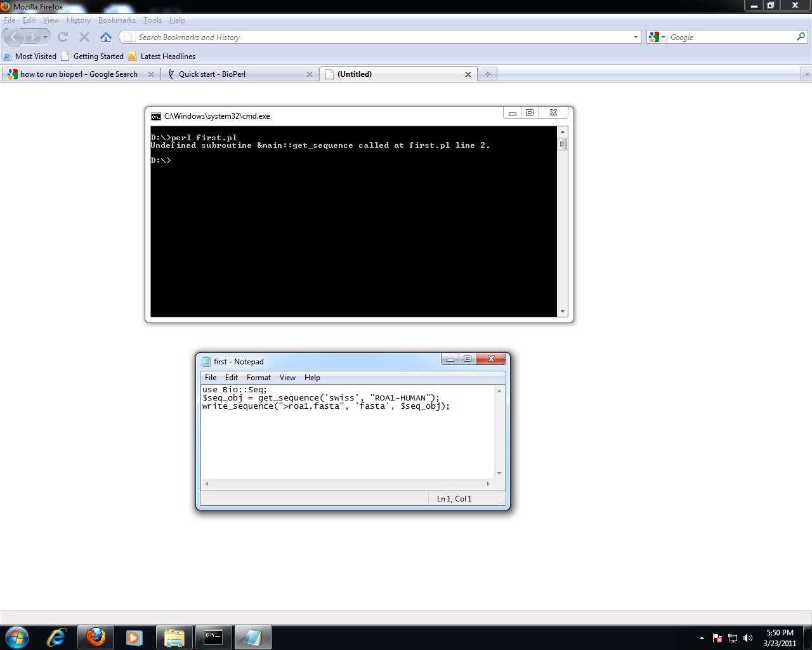Click the Search Bookmarks and History field
The width and height of the screenshot is (812, 650).
point(381,37)
